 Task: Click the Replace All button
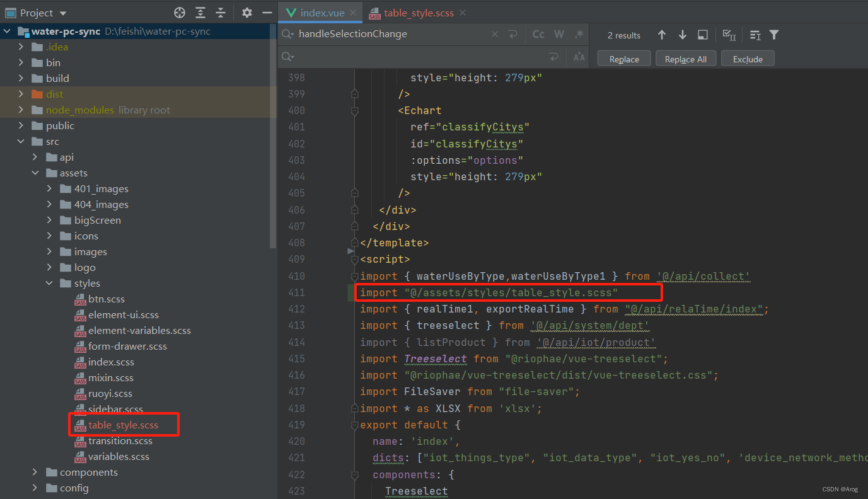(685, 59)
